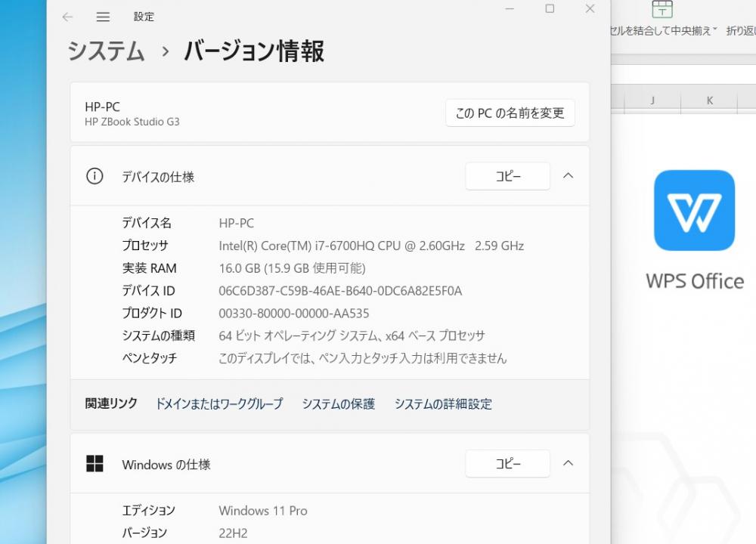
Task: Go back with the Settings back arrow
Action: pos(67,17)
